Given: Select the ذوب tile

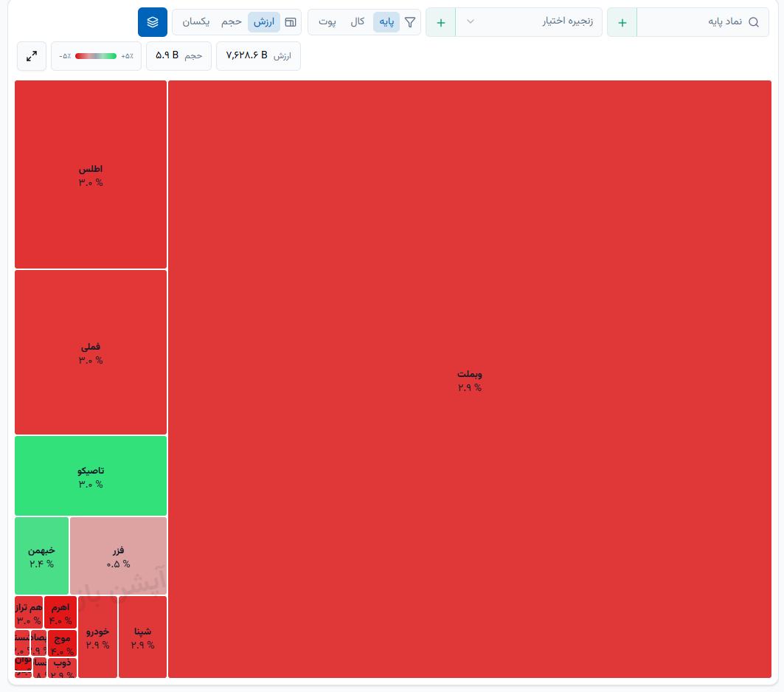Looking at the screenshot, I should [x=62, y=668].
